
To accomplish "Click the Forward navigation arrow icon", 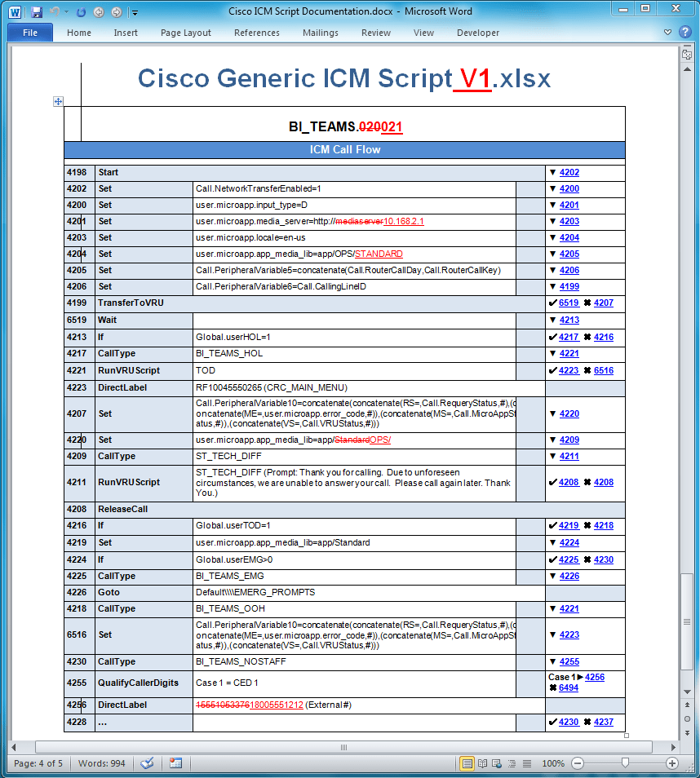I will pyautogui.click(x=117, y=12).
